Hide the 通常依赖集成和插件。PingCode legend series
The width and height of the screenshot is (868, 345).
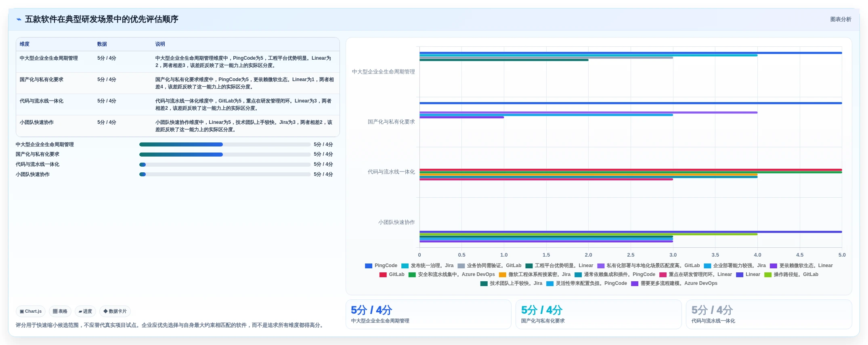(x=615, y=274)
